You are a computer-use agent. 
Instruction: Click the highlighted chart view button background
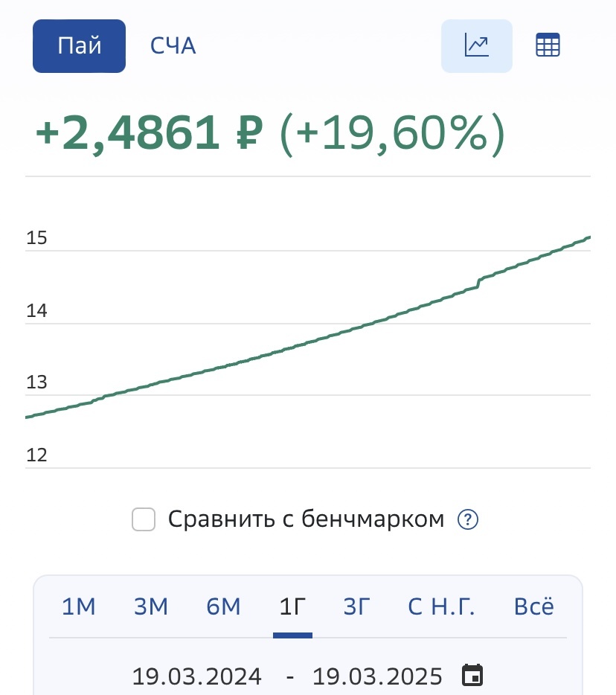(x=476, y=45)
